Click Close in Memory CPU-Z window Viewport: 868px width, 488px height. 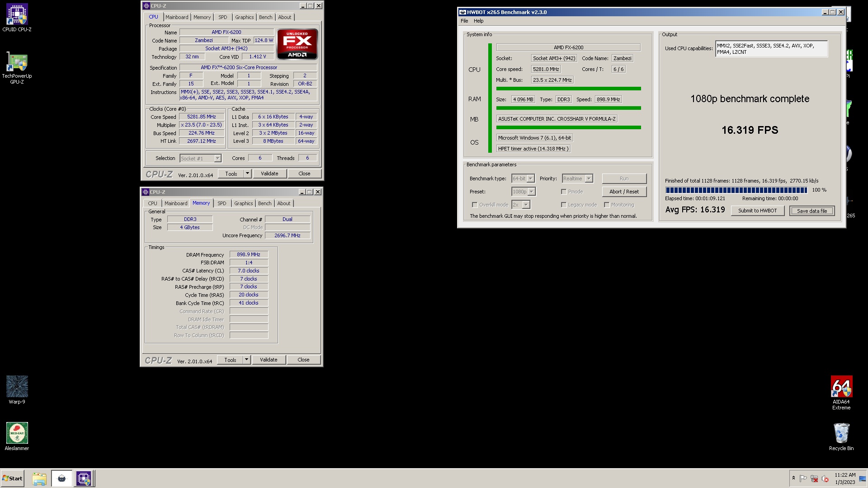[303, 360]
